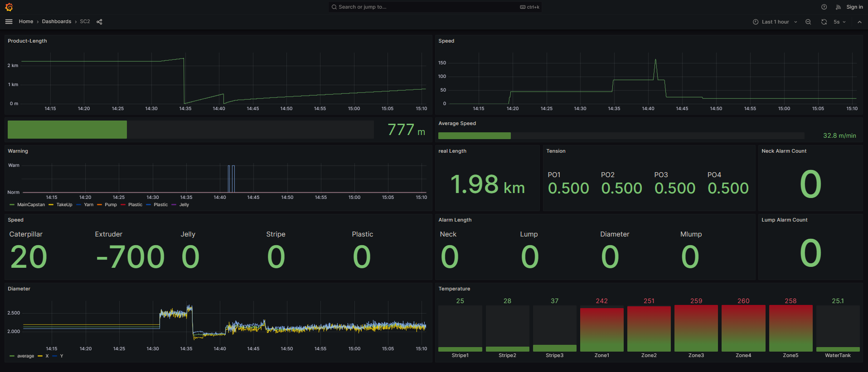Expand the 5s refresh interval dropdown
The height and width of the screenshot is (372, 868).
click(x=839, y=22)
